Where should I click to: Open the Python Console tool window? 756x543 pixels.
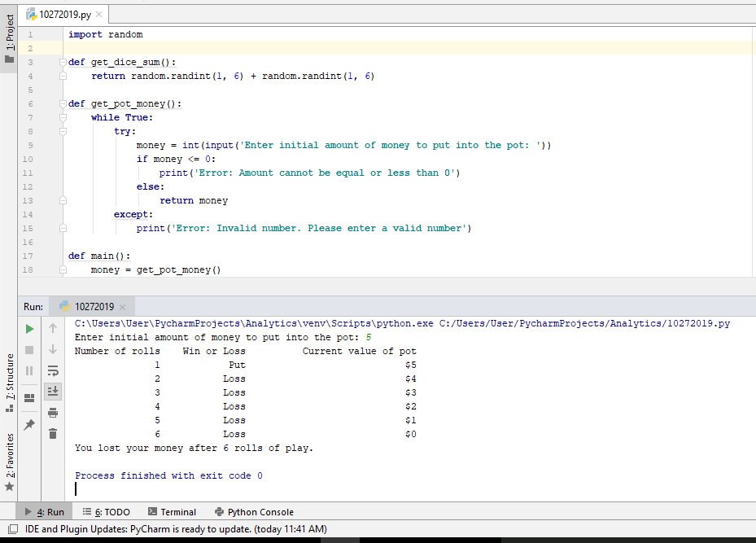254,512
